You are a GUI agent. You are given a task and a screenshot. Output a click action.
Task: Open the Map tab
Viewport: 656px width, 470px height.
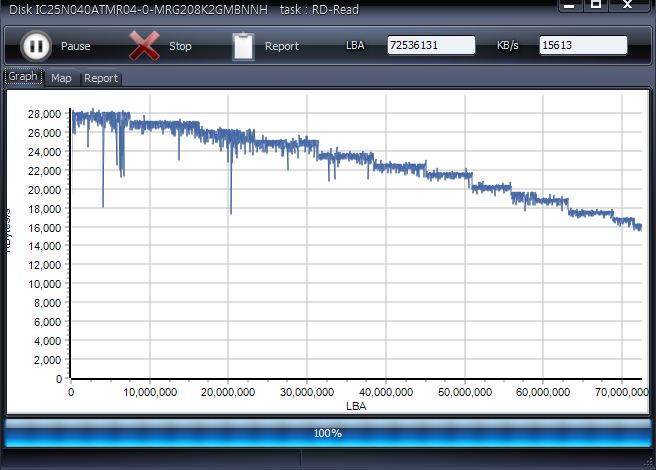[62, 78]
